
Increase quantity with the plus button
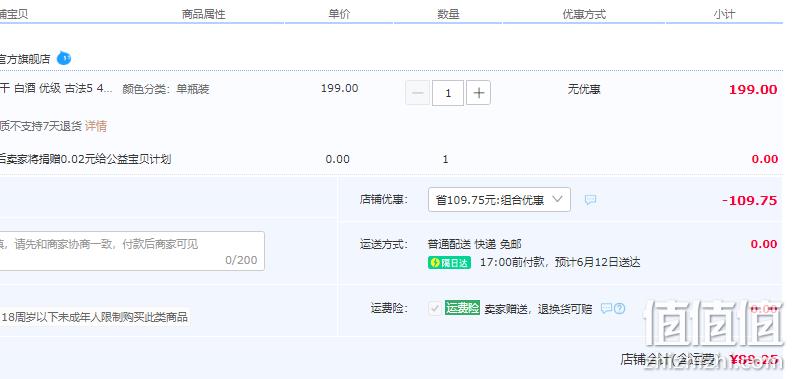478,93
